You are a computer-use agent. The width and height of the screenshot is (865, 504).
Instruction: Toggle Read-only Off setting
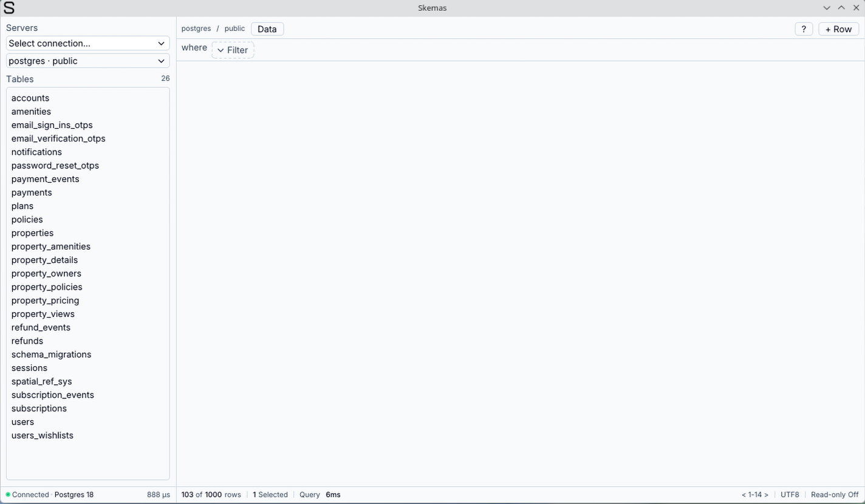835,495
